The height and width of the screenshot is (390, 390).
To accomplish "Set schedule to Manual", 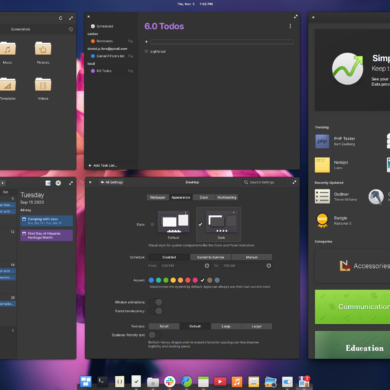I will point(252,257).
